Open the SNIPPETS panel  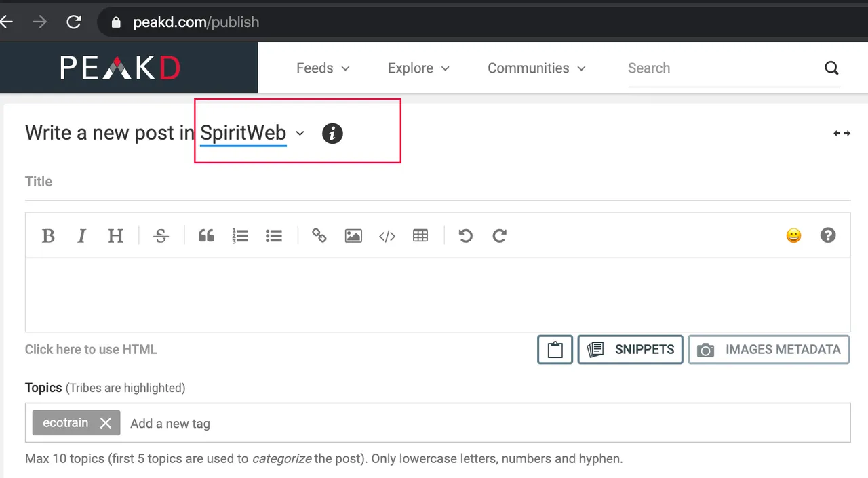coord(630,350)
